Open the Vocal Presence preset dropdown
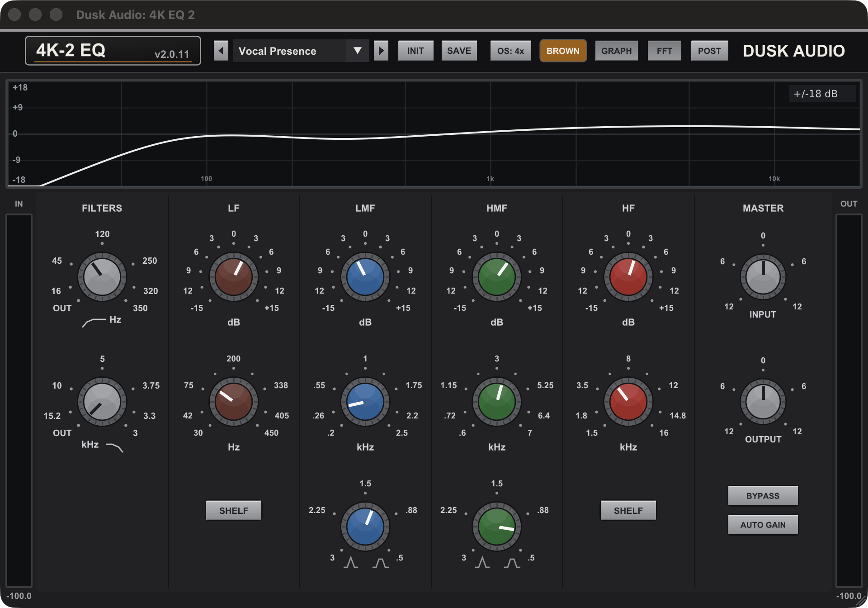This screenshot has height=608, width=868. coord(301,51)
